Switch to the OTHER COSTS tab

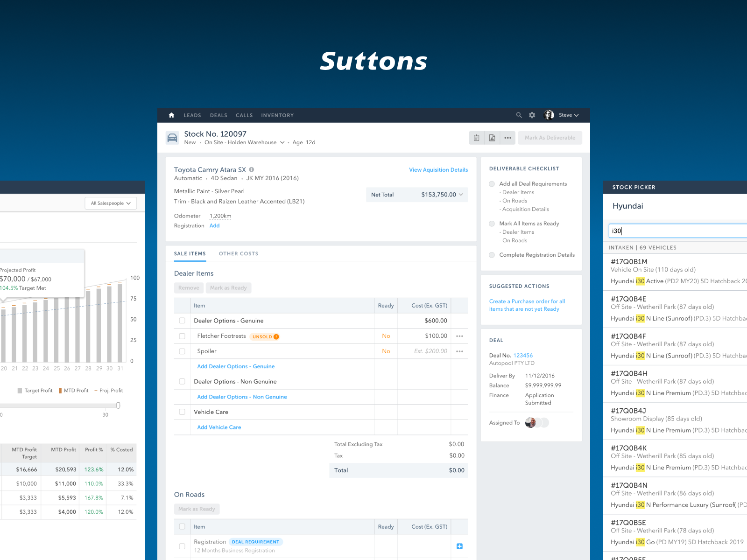pos(239,254)
